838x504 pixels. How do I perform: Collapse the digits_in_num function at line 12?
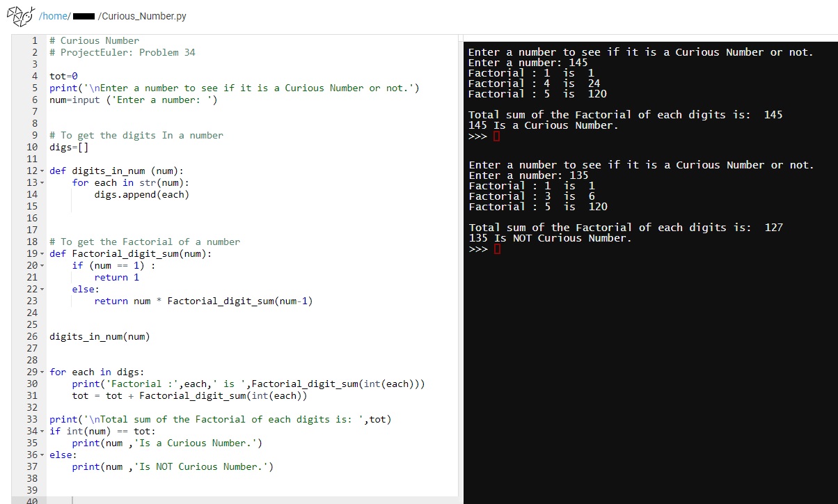pyautogui.click(x=42, y=171)
